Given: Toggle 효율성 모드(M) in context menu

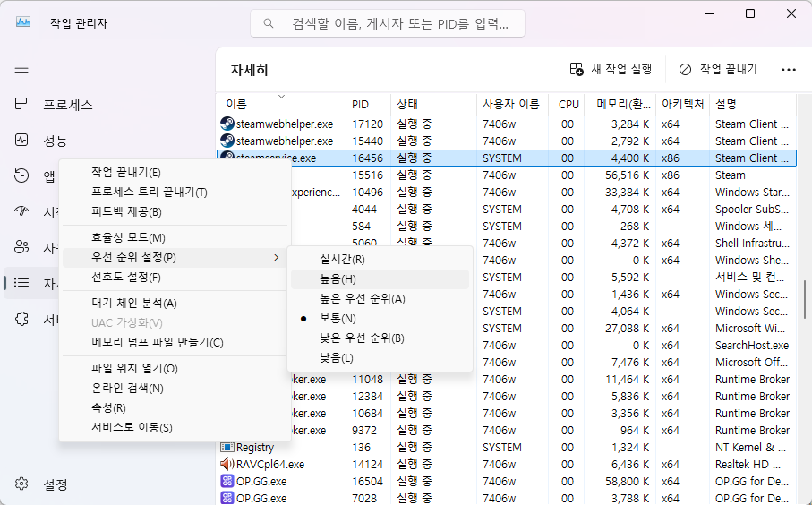Looking at the screenshot, I should [175, 238].
